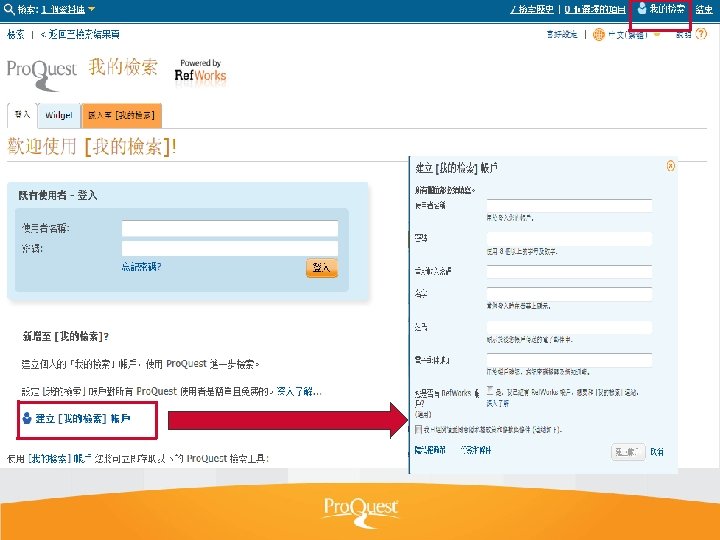Click the password field in the login box
The width and height of the screenshot is (720, 540).
[230, 248]
